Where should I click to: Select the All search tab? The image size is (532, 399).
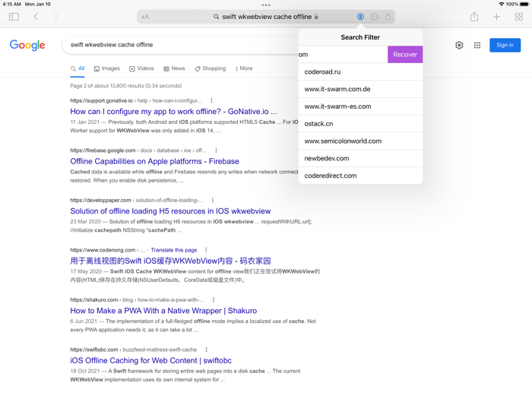[78, 68]
